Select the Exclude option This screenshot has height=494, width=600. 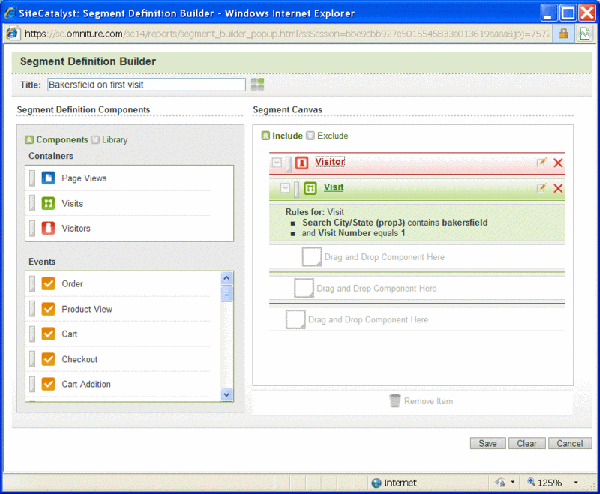click(x=328, y=136)
